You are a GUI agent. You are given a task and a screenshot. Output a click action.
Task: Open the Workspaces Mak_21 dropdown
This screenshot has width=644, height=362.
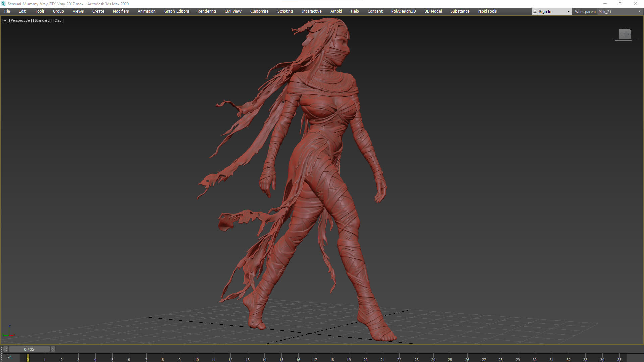620,12
